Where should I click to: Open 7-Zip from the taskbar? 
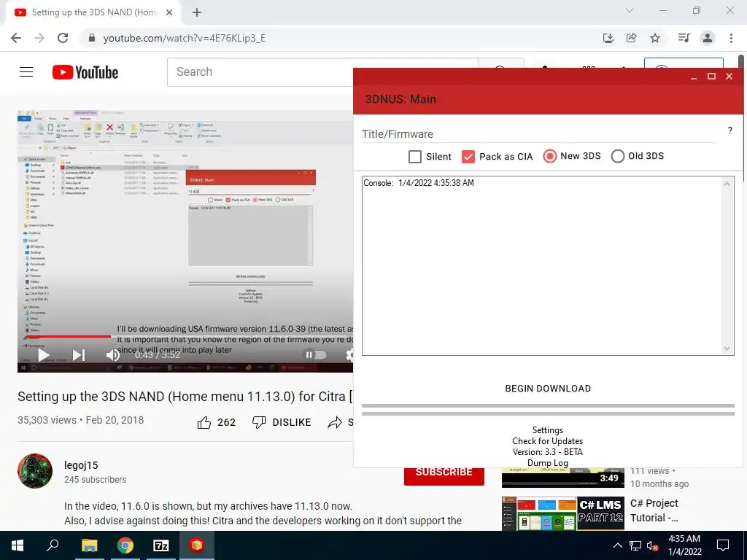click(161, 545)
